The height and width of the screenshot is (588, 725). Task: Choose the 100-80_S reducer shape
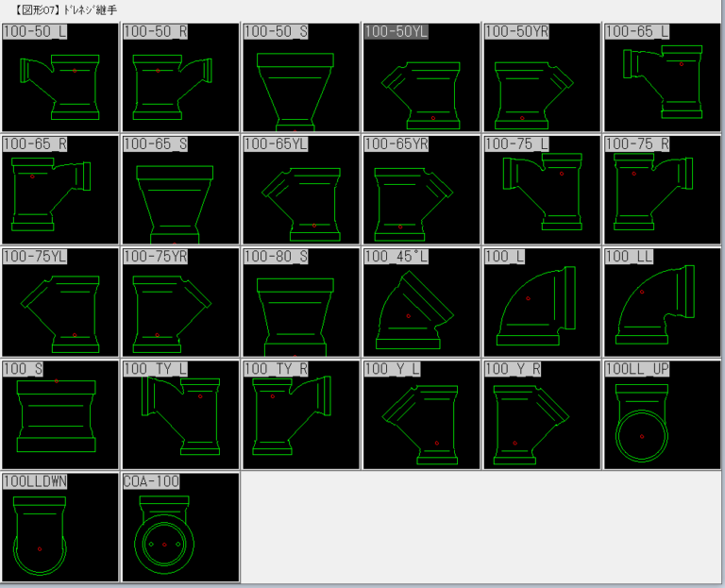point(301,302)
